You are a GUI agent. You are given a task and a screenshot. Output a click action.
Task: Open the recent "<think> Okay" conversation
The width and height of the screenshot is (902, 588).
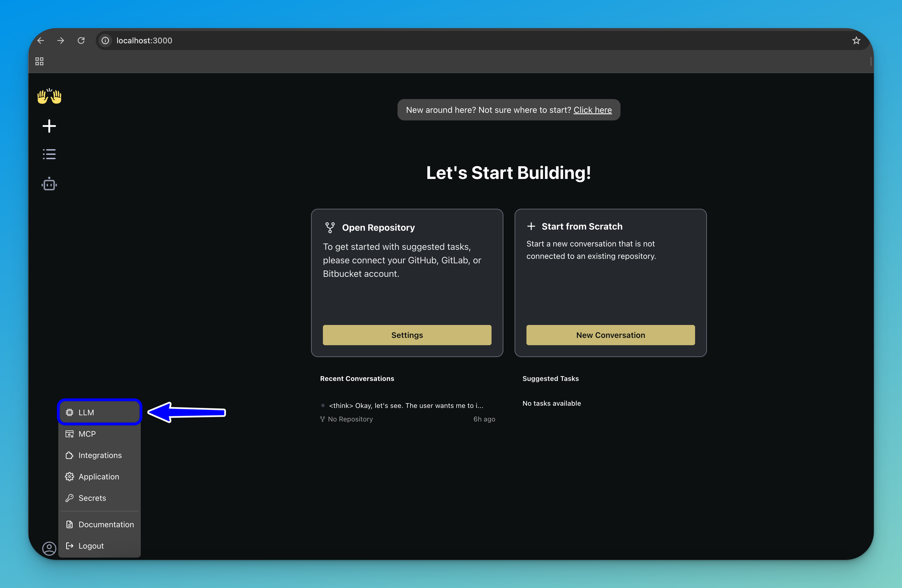click(405, 405)
